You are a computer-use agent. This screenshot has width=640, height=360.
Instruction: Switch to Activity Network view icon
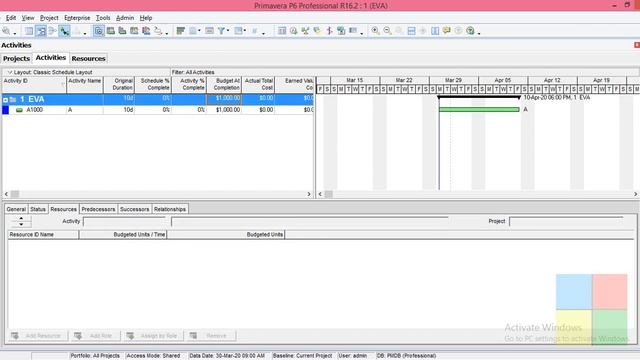click(52, 31)
